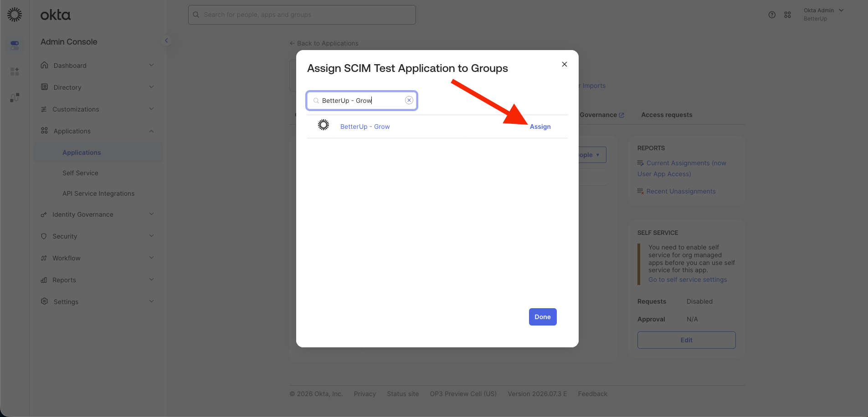Open the BetterUp - Grow group link

[x=365, y=127]
